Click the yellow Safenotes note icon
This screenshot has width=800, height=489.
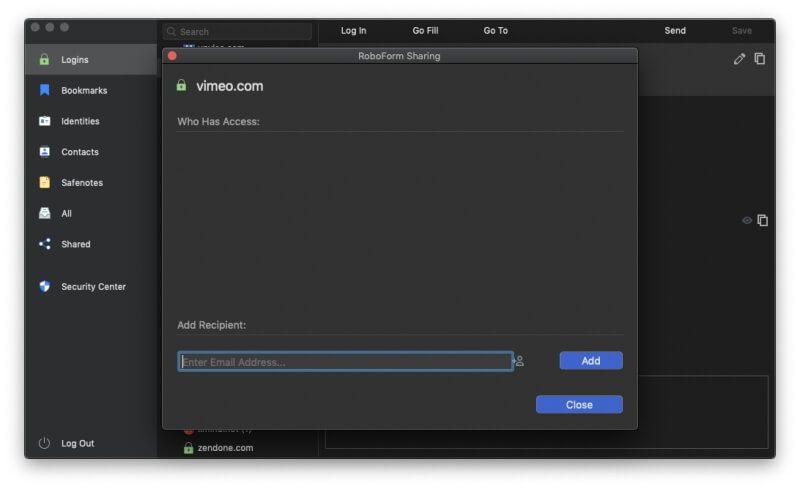point(44,182)
